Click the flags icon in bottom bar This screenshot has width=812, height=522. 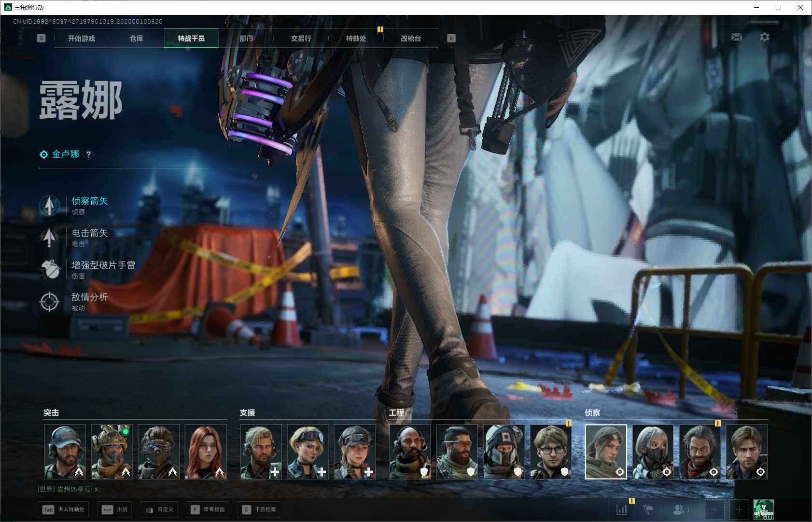click(648, 509)
